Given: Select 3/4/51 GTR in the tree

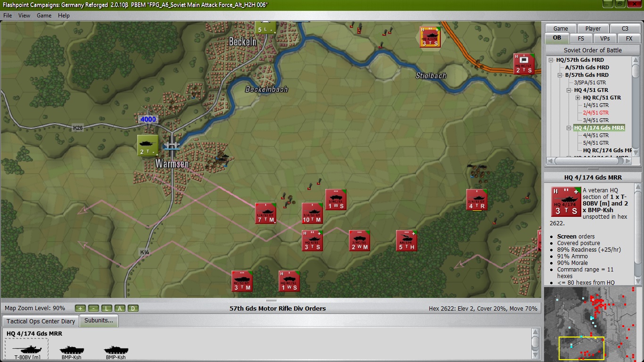Looking at the screenshot, I should click(596, 120).
